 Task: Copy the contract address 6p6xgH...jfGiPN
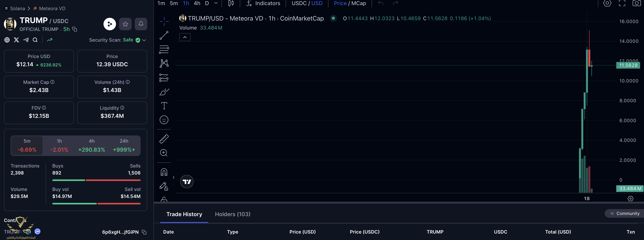144,232
